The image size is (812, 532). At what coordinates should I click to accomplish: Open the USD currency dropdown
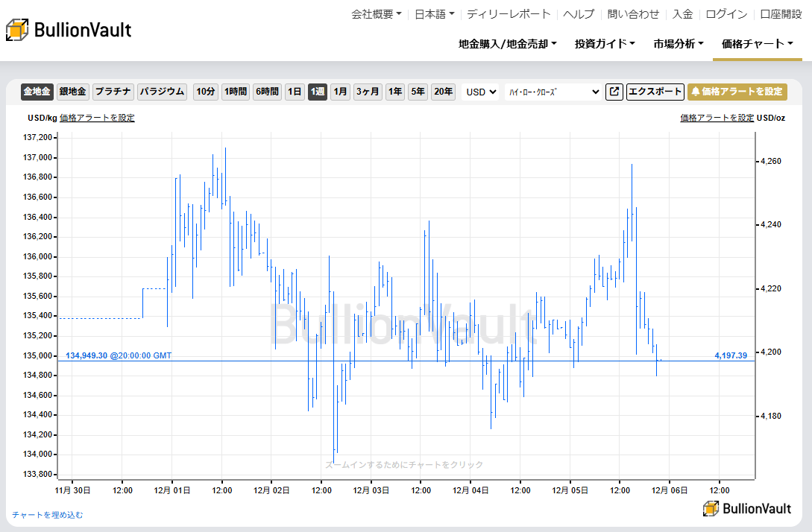pyautogui.click(x=479, y=92)
